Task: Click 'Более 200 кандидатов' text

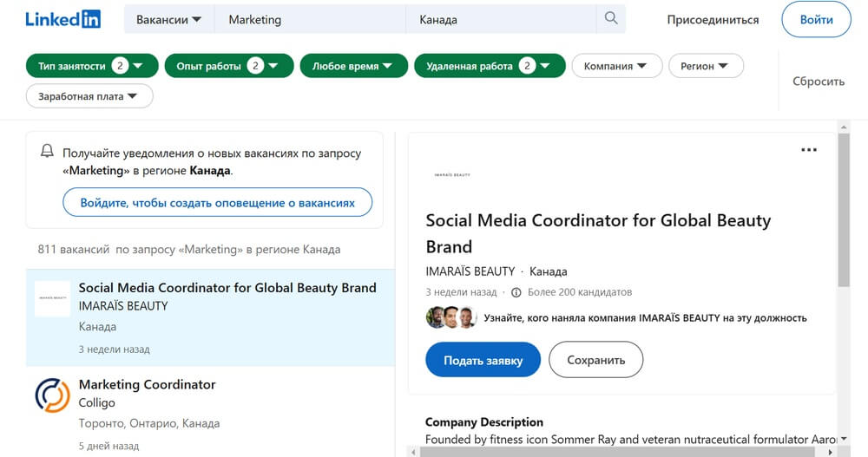Action: point(580,292)
